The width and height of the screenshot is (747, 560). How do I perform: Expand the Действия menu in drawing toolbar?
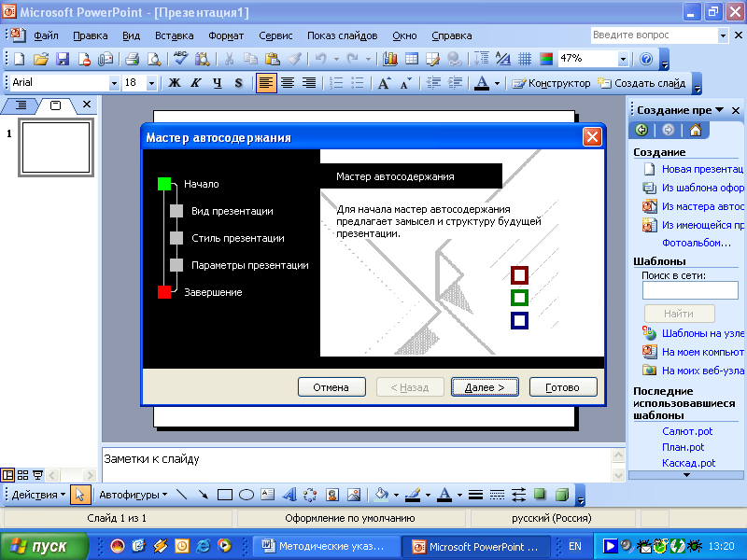38,495
